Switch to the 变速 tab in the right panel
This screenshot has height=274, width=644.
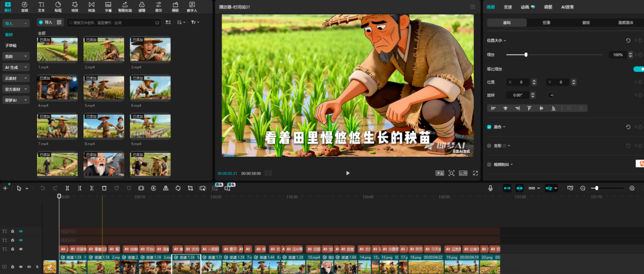(509, 7)
